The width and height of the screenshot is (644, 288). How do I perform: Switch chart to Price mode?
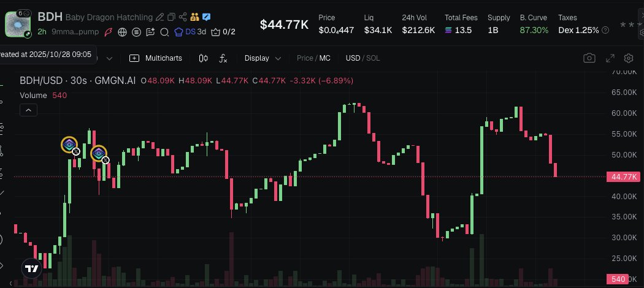click(305, 58)
